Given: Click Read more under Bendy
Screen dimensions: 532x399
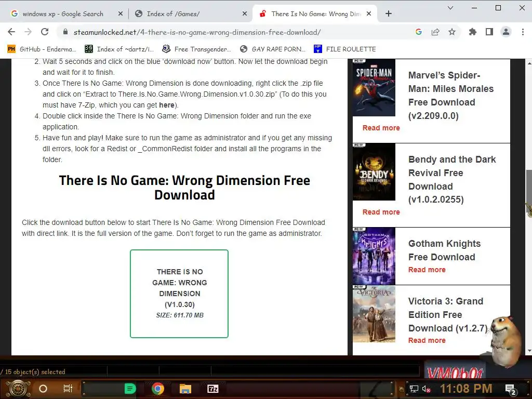Looking at the screenshot, I should [x=381, y=212].
